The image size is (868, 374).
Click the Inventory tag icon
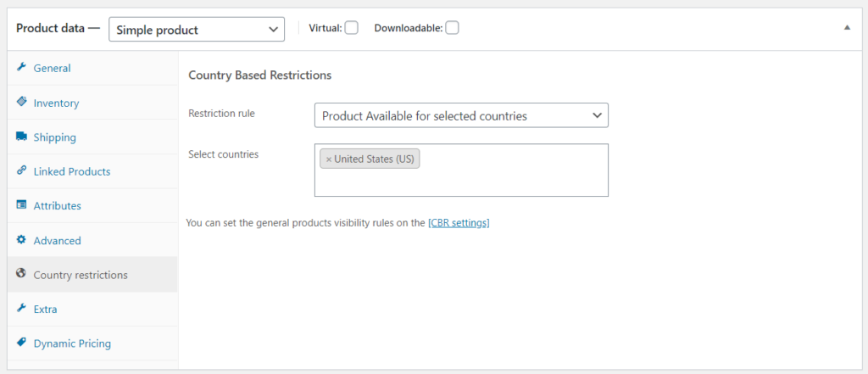[21, 102]
